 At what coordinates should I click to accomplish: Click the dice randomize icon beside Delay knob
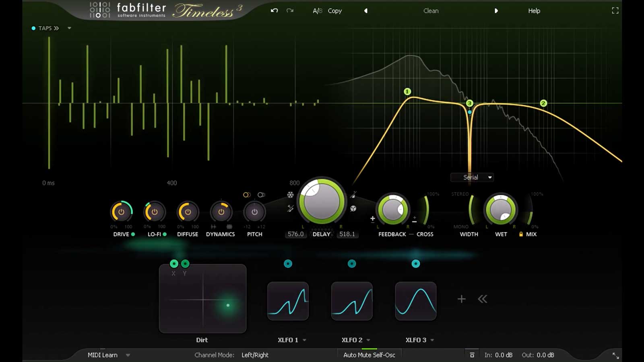click(x=353, y=208)
